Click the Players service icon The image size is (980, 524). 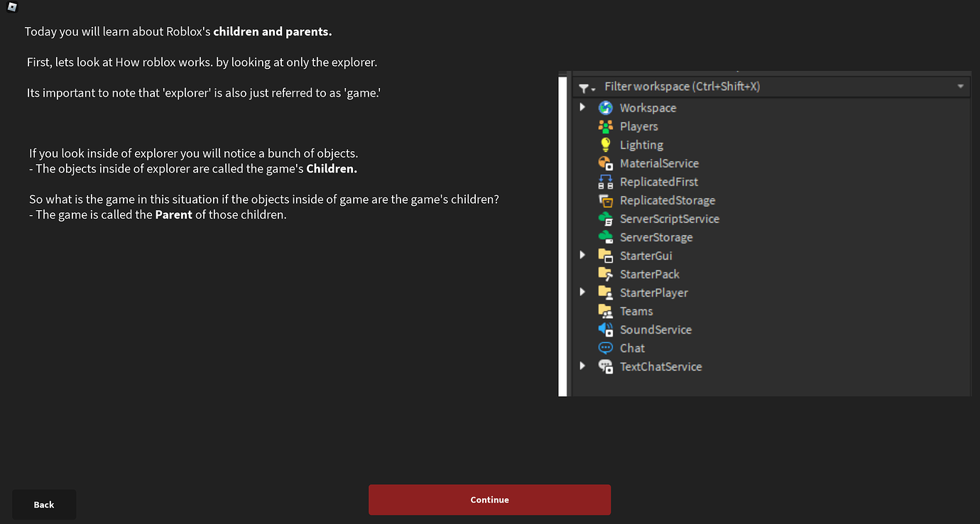point(606,126)
